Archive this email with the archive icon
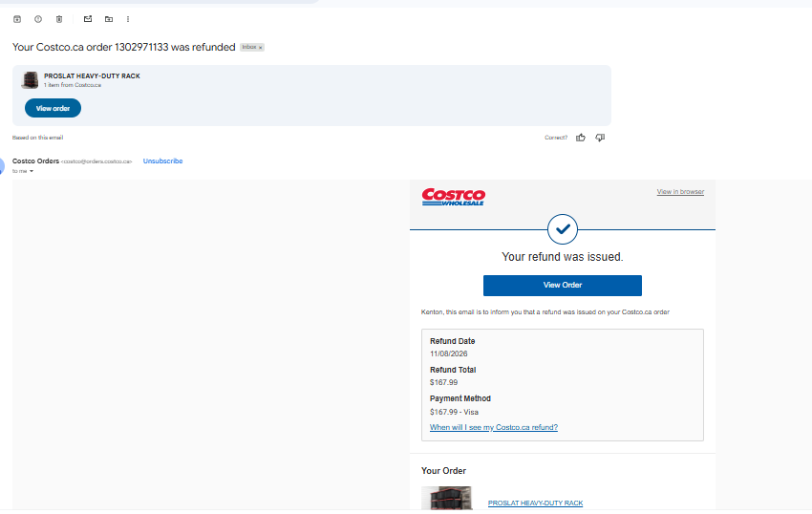Image resolution: width=812 pixels, height=514 pixels. click(17, 19)
